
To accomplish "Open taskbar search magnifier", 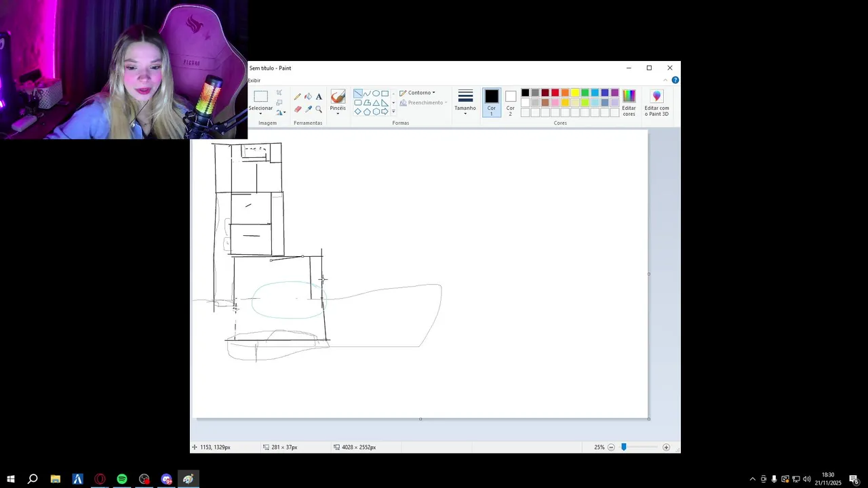I will pos(33,479).
